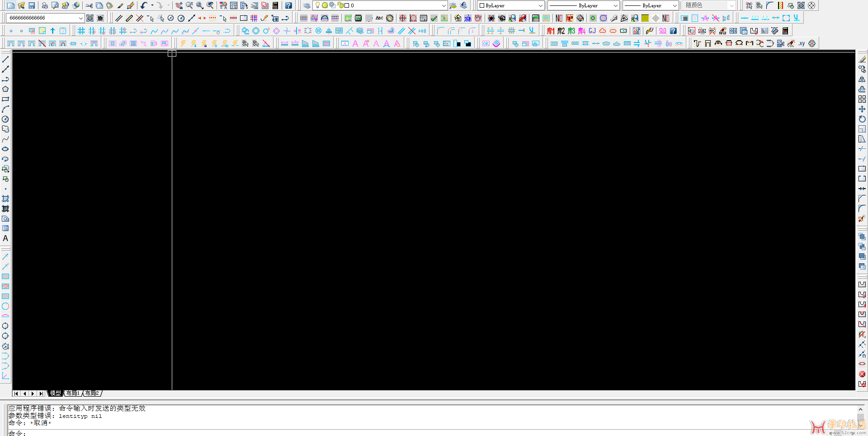Open Plot Preview
This screenshot has width=868, height=436.
55,5
